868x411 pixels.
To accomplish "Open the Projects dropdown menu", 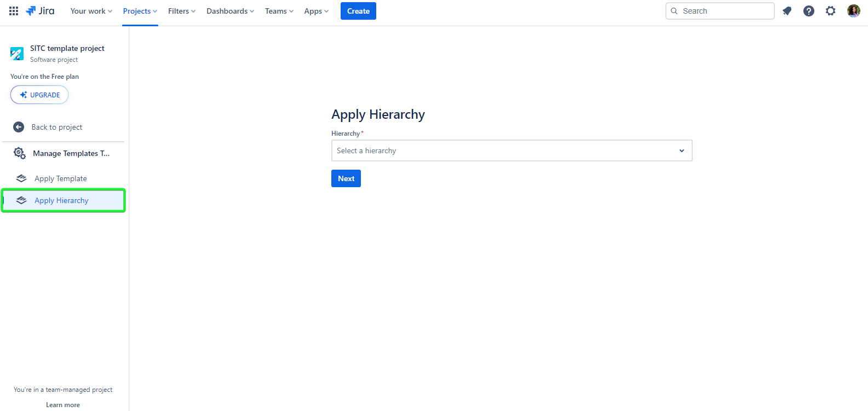I will 140,11.
